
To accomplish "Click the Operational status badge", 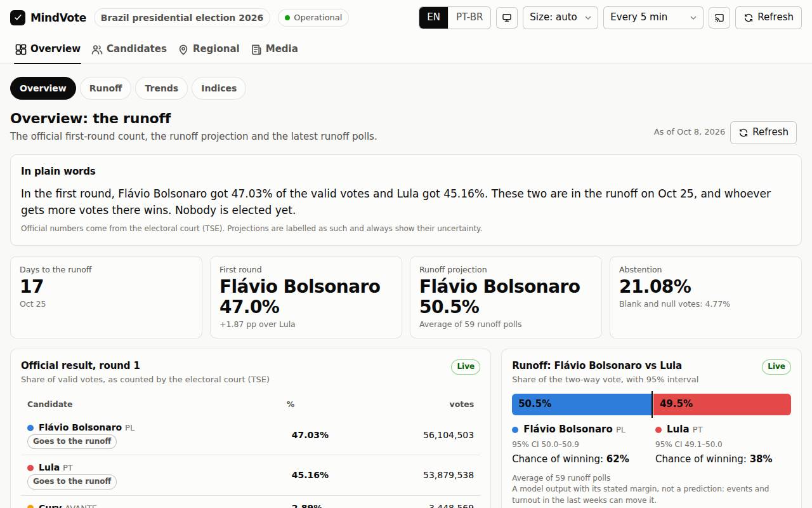I will point(313,18).
